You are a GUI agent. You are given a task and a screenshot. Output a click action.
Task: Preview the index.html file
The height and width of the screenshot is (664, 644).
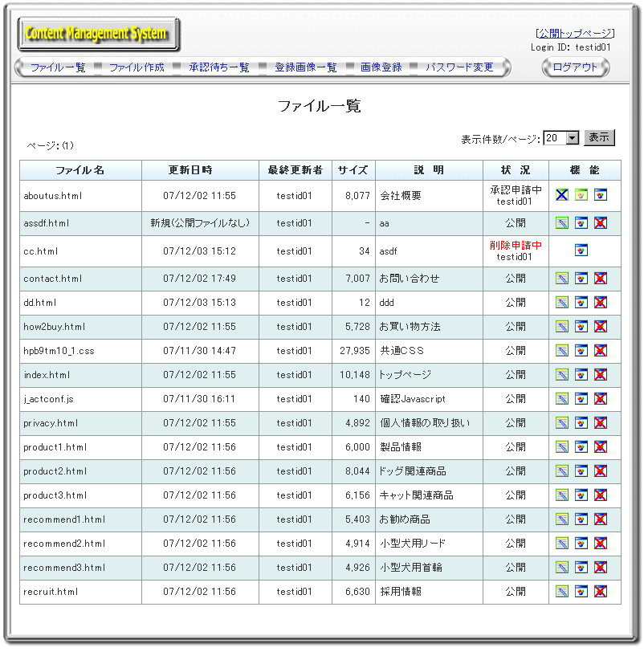pos(581,375)
